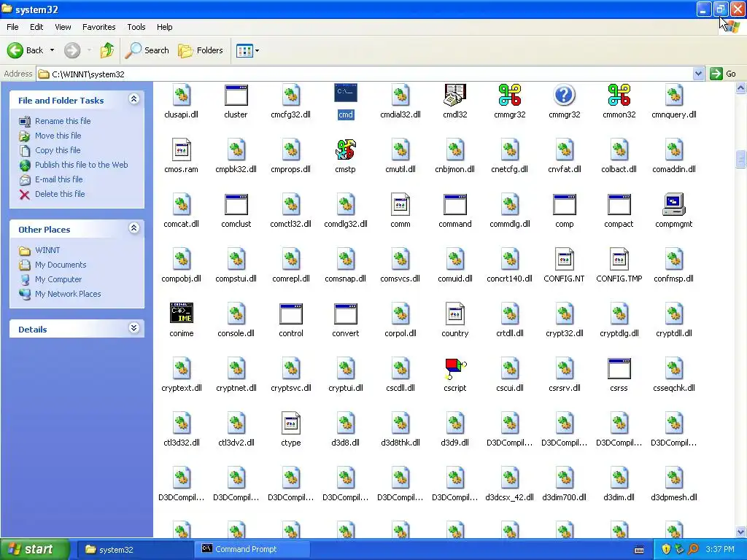Go to WINNT folder in Other Places
This screenshot has width=747, height=560.
tap(47, 250)
